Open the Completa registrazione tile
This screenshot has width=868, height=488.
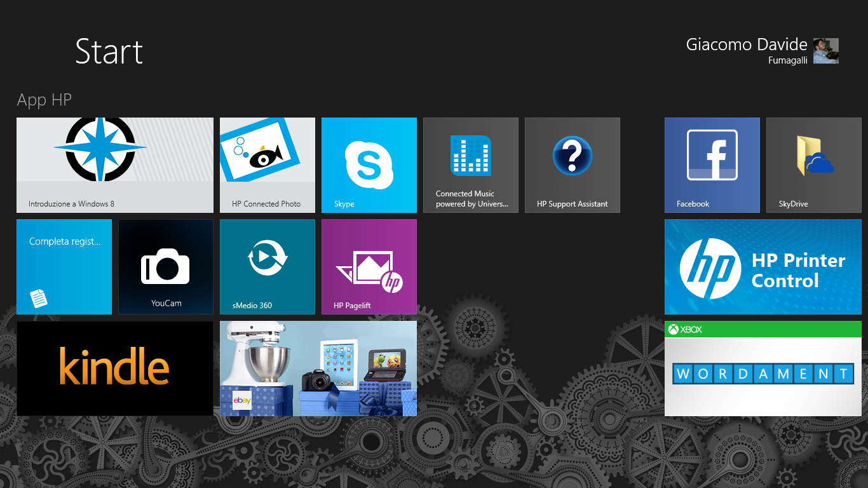(64, 267)
